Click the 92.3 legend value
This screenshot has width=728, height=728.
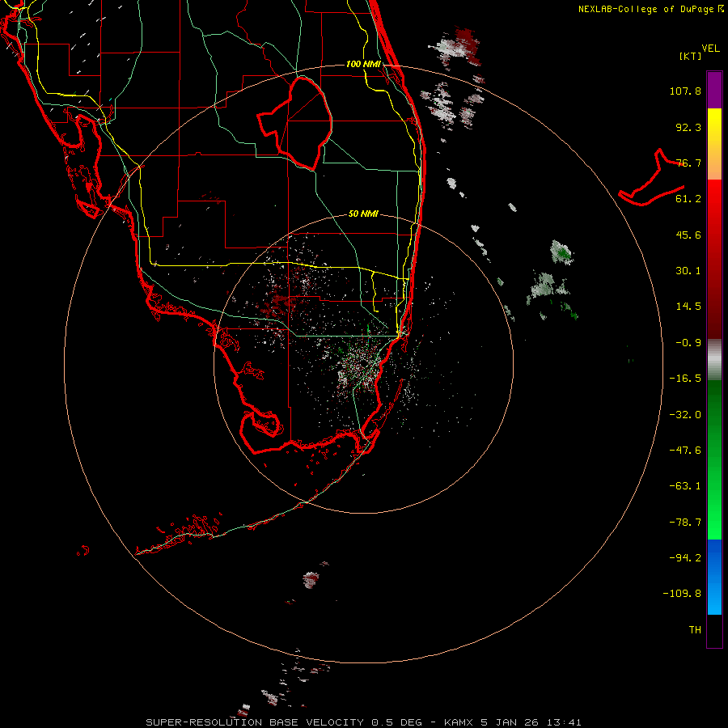point(688,127)
